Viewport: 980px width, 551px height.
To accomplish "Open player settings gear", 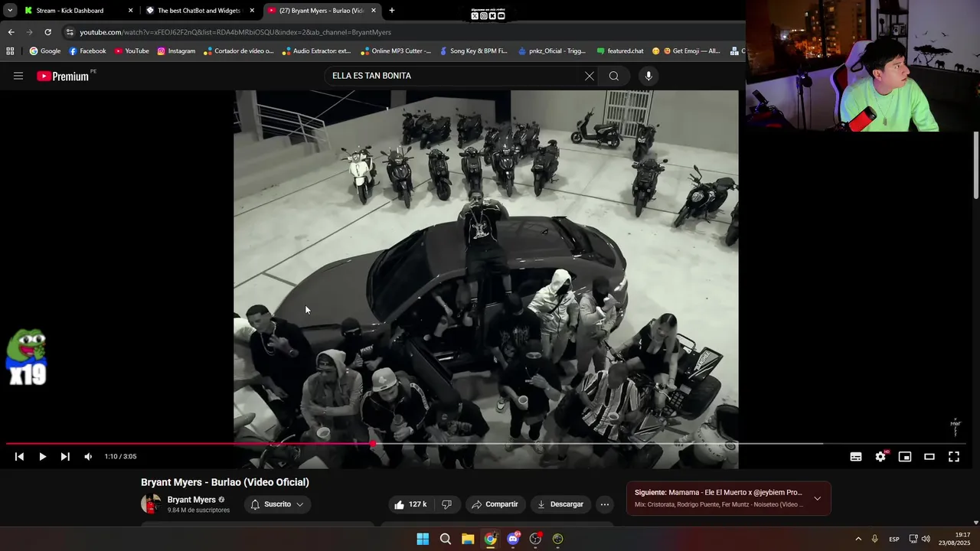I will tap(880, 457).
